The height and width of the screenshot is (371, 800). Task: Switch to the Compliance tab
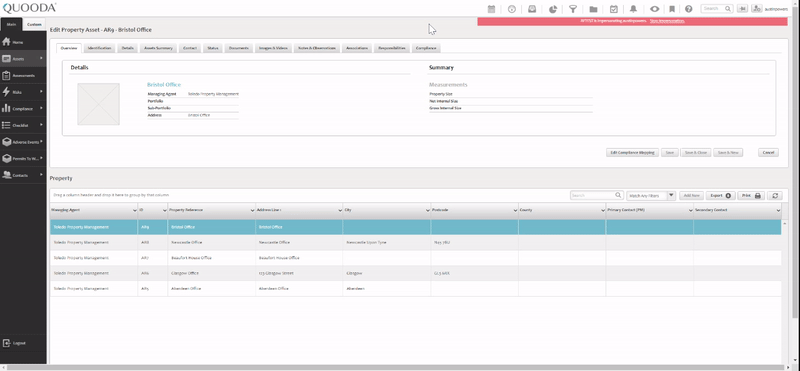coord(426,48)
